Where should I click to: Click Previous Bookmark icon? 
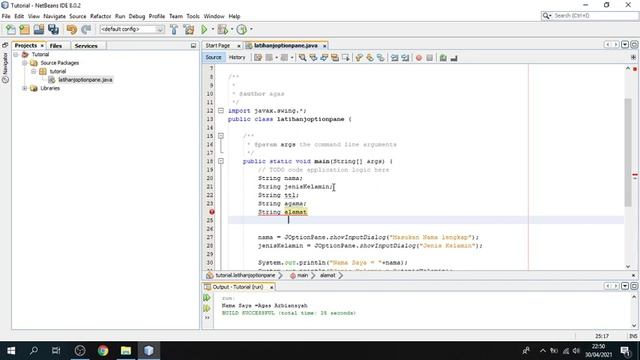click(359, 58)
